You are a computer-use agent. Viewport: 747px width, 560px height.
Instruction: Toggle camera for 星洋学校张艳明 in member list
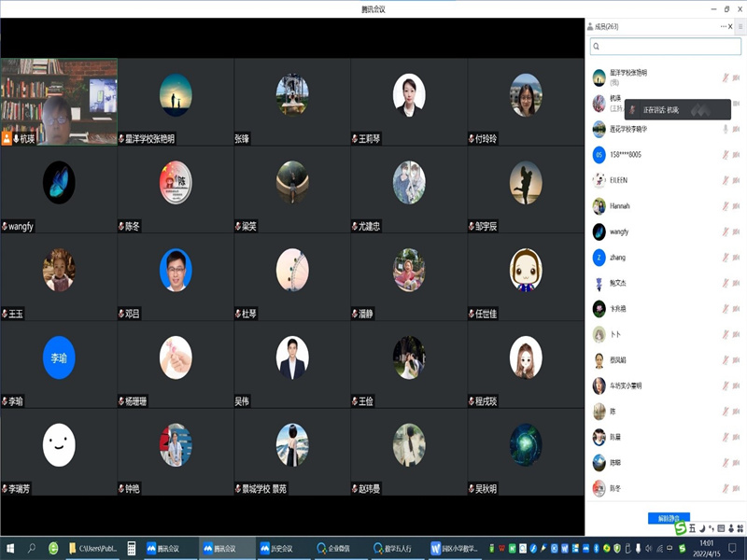(x=736, y=77)
